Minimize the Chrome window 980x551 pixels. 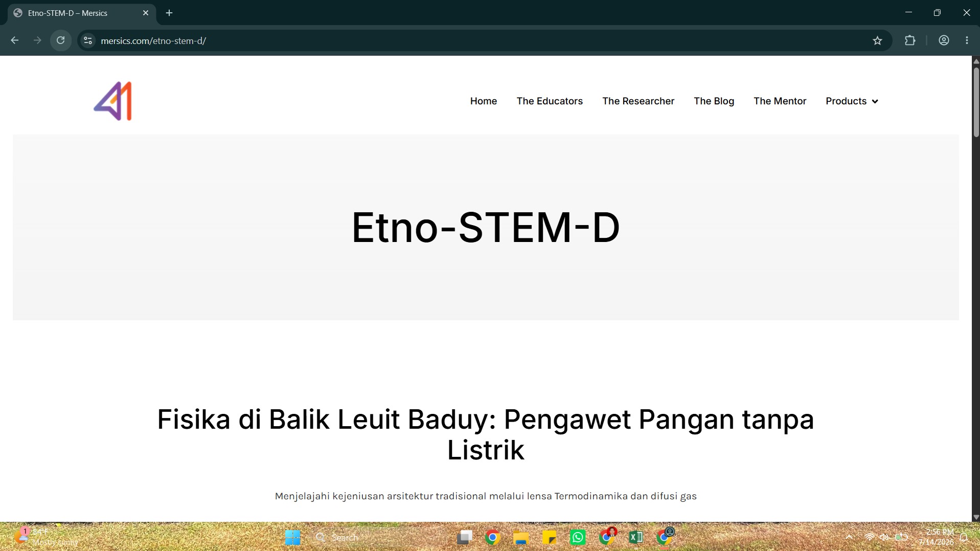point(908,13)
